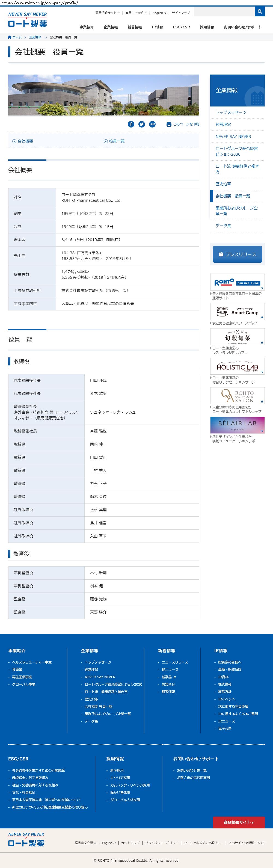Image resolution: width=273 pixels, height=868 pixels.
Task: Open お問い合わせ/サポート in main navigation
Action: [x=243, y=27]
